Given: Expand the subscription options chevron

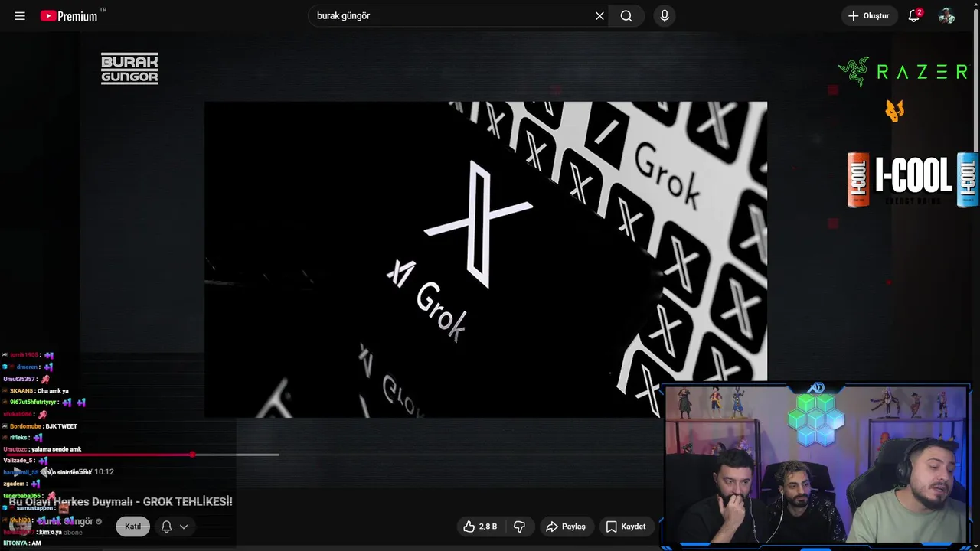Looking at the screenshot, I should [184, 527].
